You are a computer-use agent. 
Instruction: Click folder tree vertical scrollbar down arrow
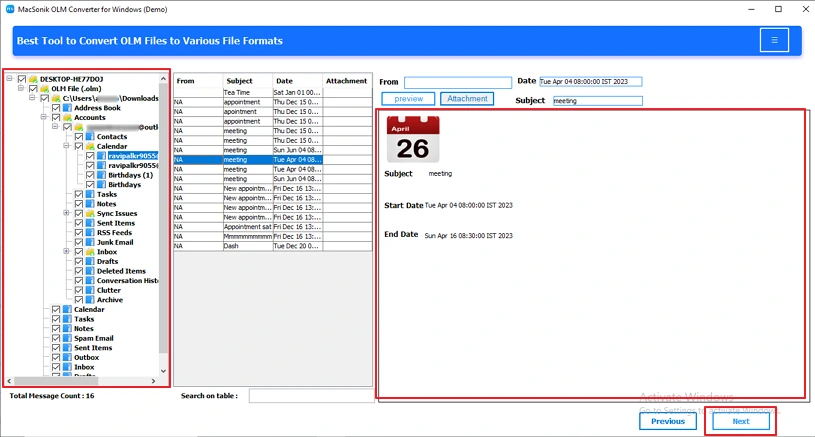163,371
